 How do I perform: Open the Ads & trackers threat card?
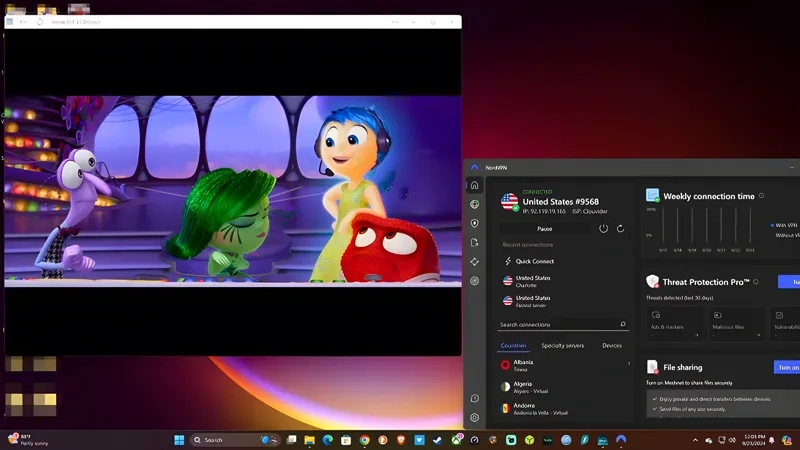tap(674, 323)
